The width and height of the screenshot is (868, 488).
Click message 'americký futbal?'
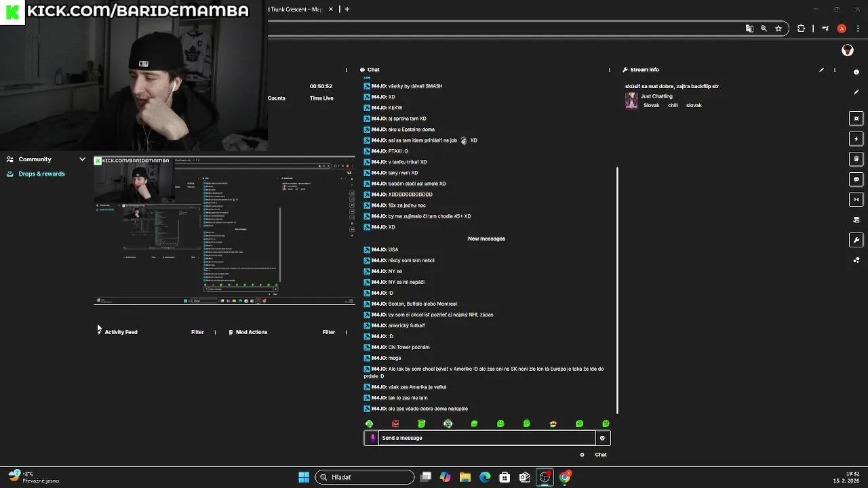[x=407, y=325]
